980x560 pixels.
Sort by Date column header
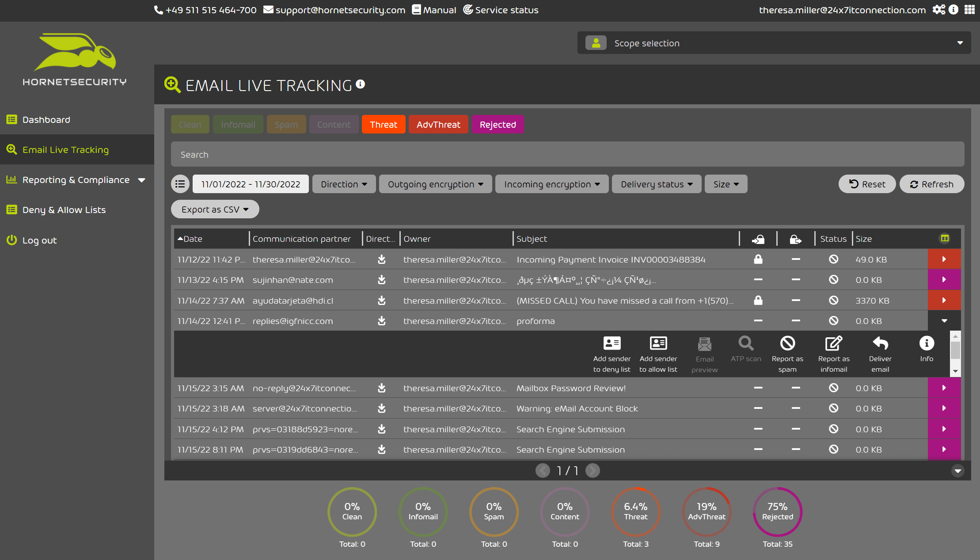211,239
